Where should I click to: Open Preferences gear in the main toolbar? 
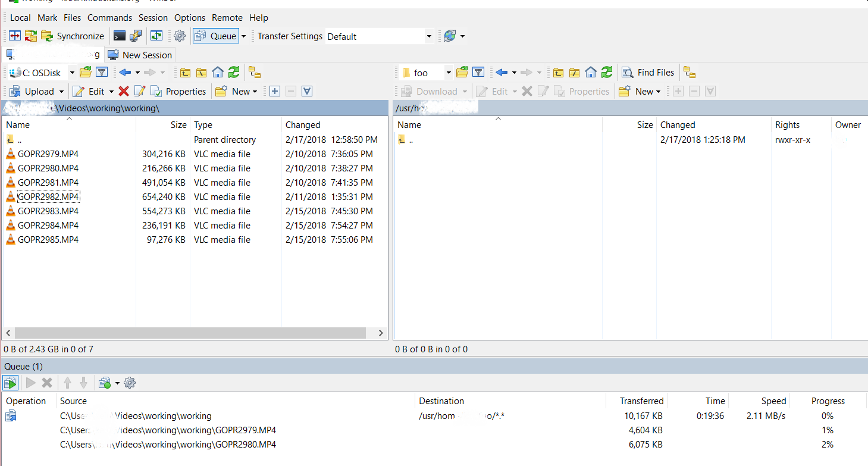(180, 36)
